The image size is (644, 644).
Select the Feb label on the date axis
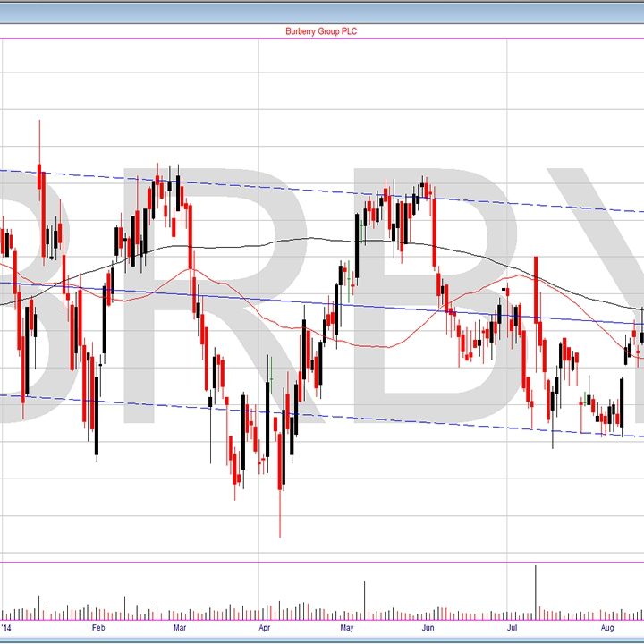tap(98, 628)
